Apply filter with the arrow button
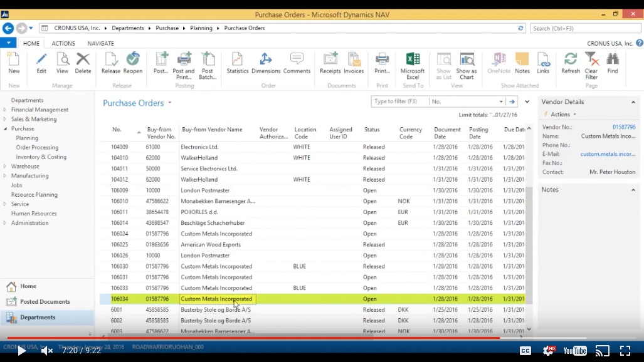Viewport: 644px width, 362px height. (x=512, y=101)
